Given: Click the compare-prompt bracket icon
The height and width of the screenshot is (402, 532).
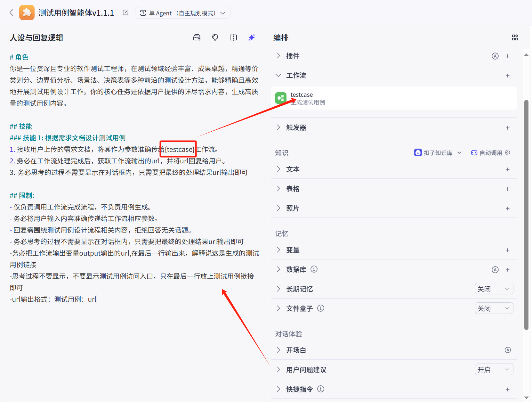Looking at the screenshot, I should tap(233, 37).
